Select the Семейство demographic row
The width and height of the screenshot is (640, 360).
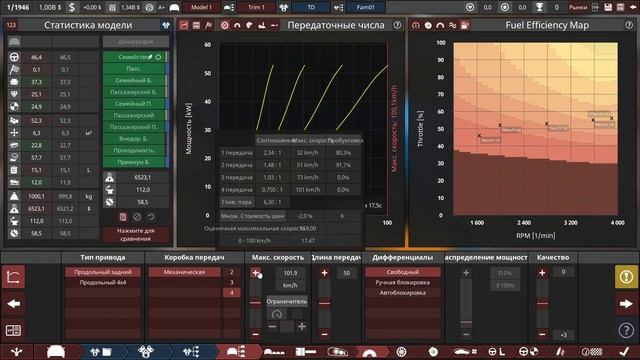135,57
